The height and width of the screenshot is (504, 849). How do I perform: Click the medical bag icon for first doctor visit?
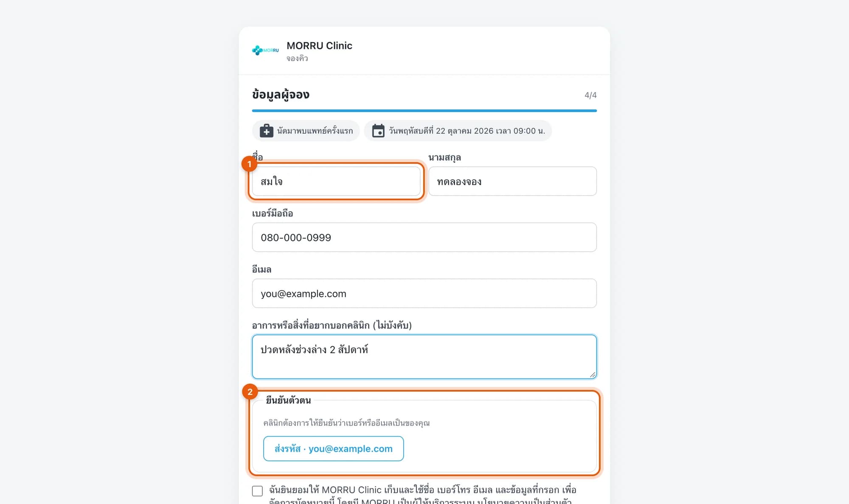(266, 131)
